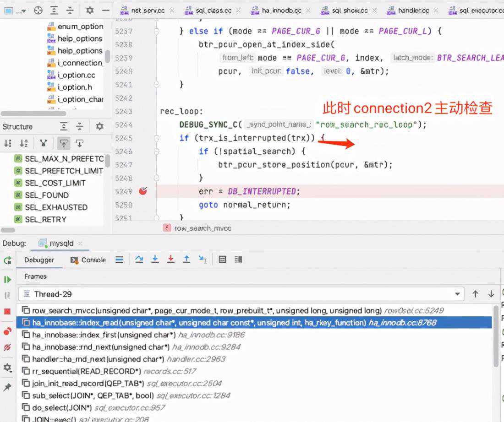Toggle breakpoint at line 5249

coord(142,191)
